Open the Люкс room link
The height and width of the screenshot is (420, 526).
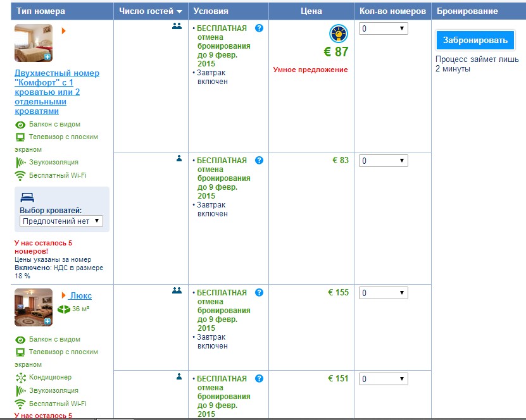click(x=80, y=295)
